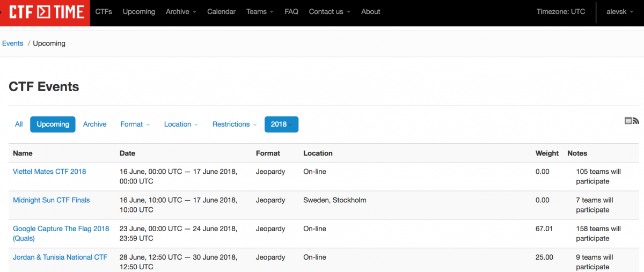Open the Calendar page

[222, 11]
